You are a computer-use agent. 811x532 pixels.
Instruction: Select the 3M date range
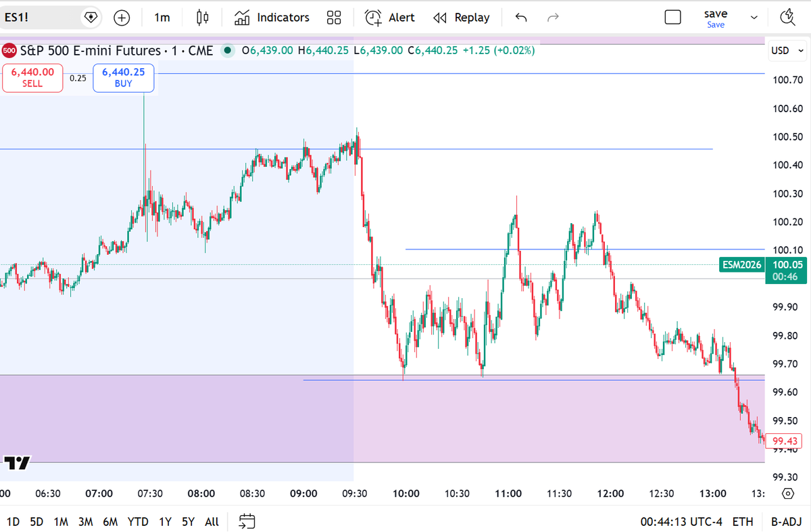coord(85,522)
